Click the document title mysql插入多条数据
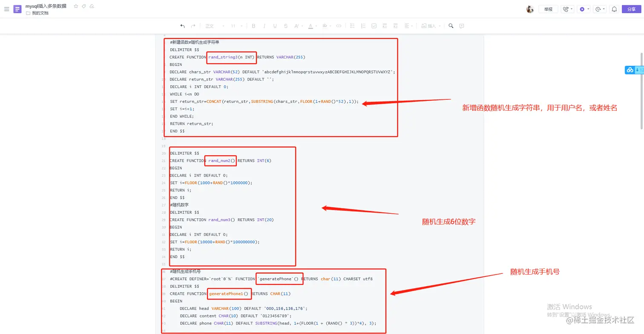 [46, 6]
